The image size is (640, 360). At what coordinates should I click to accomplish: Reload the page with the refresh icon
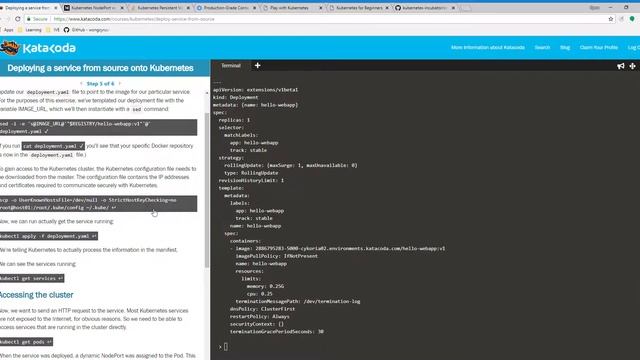point(18,19)
